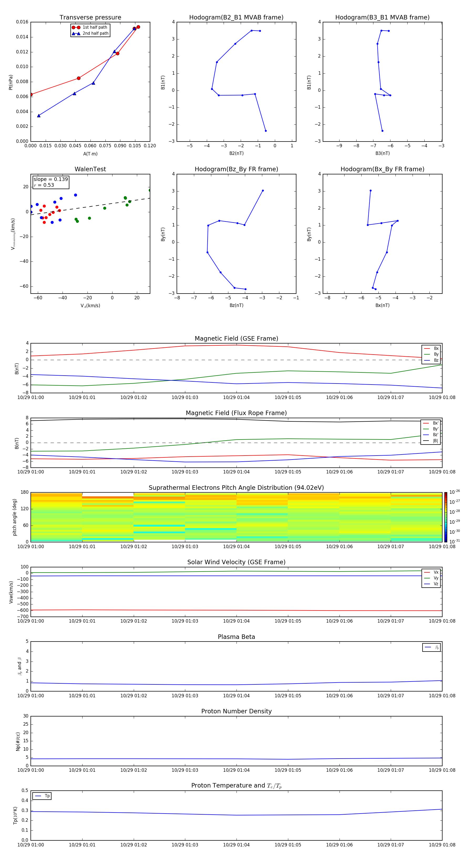
Task: Click the 'Tp' legend entry
Action: [42, 796]
